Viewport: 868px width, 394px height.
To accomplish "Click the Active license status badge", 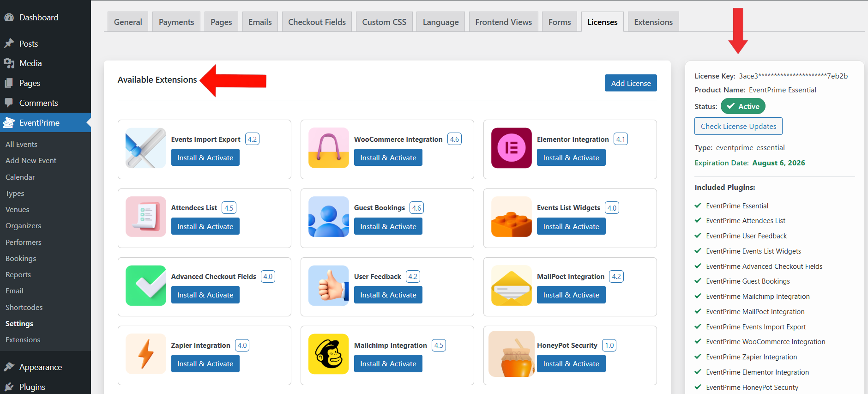I will (x=742, y=106).
